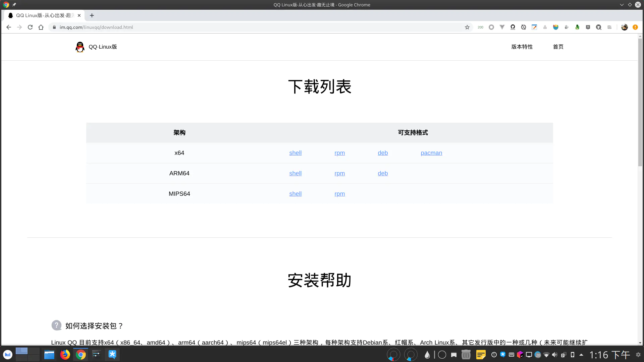Toggle the bookmark star in the address bar
Screen dimensions: 644x362
click(467, 27)
